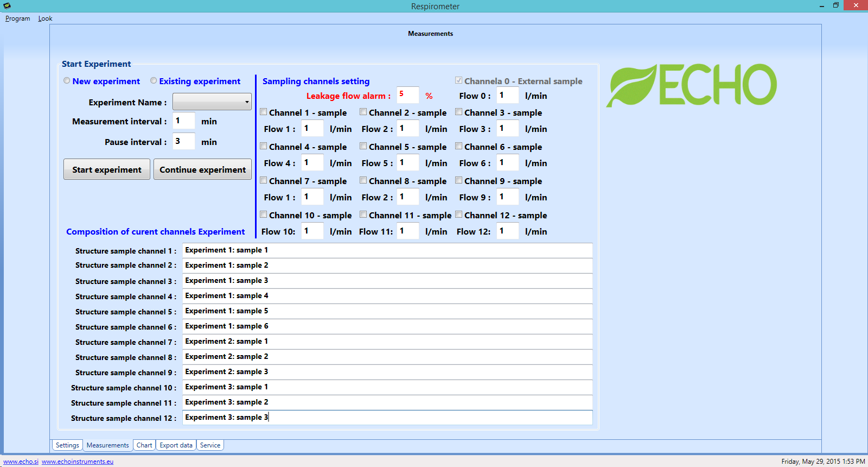Screen dimensions: 868x467
Task: Switch to the Chart tab
Action: pos(144,445)
